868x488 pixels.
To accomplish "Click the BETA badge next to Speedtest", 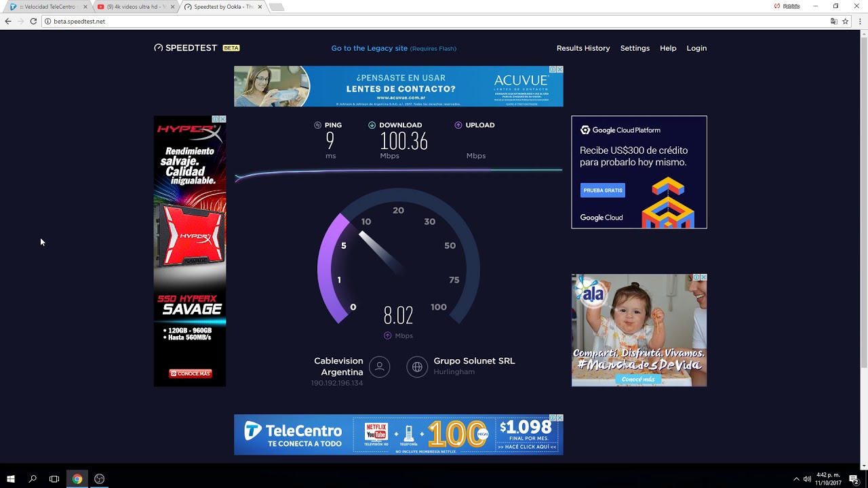I will point(231,48).
